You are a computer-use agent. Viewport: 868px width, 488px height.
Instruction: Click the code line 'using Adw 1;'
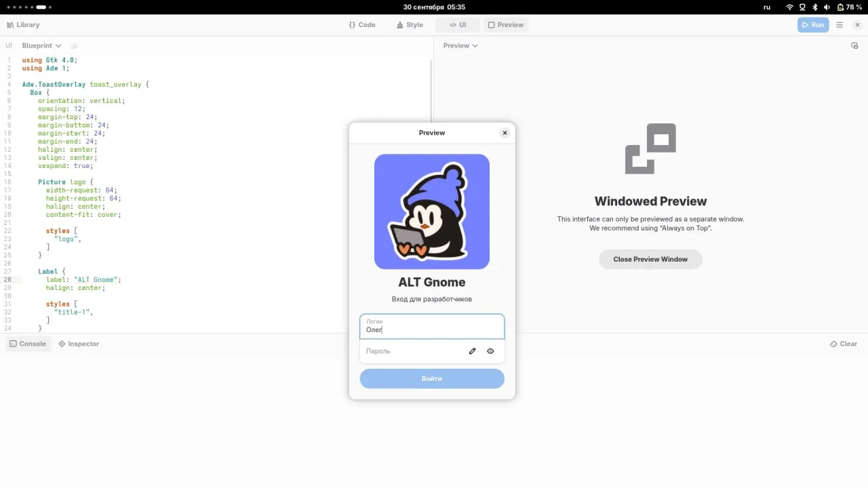45,68
